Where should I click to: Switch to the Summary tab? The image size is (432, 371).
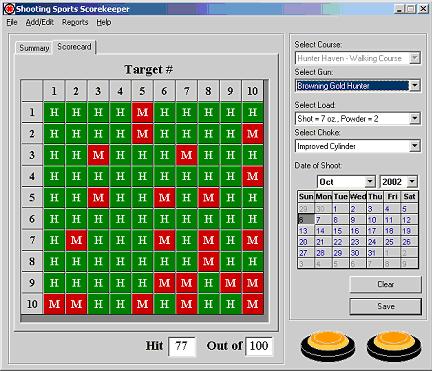[34, 48]
